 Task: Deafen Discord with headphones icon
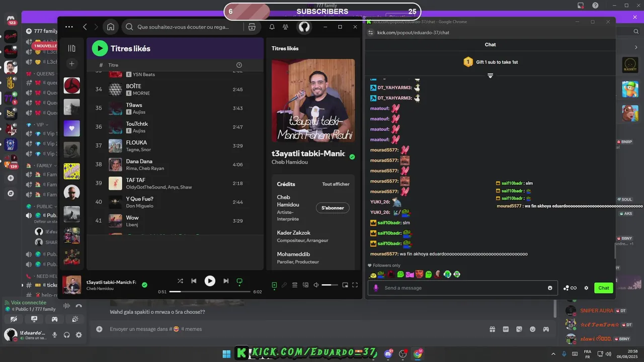pyautogui.click(x=67, y=335)
